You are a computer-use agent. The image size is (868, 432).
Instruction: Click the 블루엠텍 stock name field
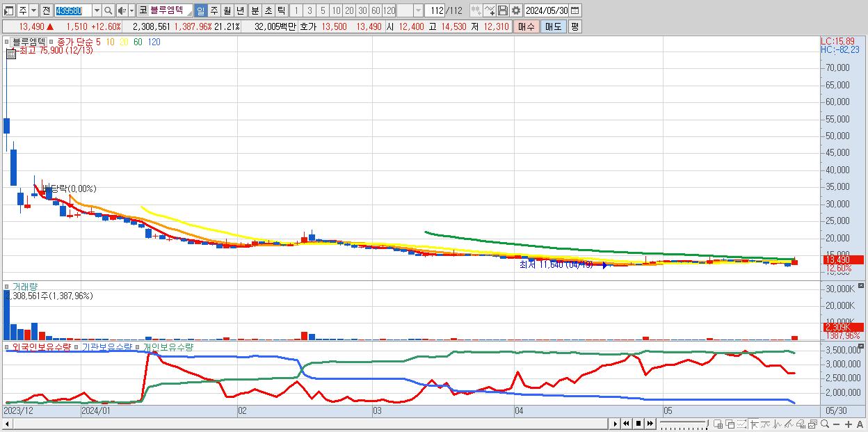pyautogui.click(x=171, y=10)
